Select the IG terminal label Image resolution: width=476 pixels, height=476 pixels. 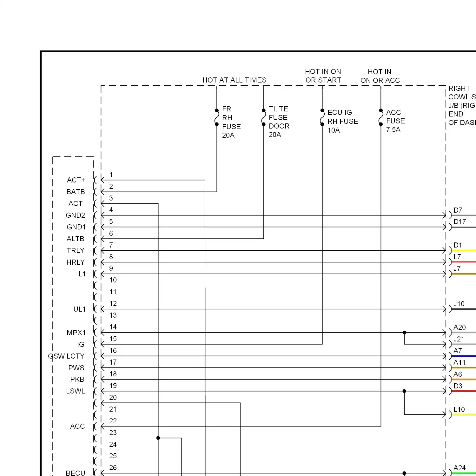(81, 344)
